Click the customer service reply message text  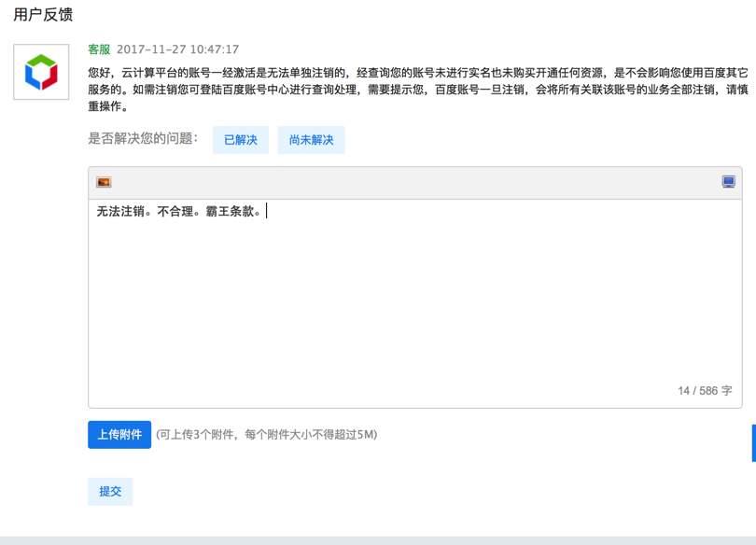click(x=417, y=90)
